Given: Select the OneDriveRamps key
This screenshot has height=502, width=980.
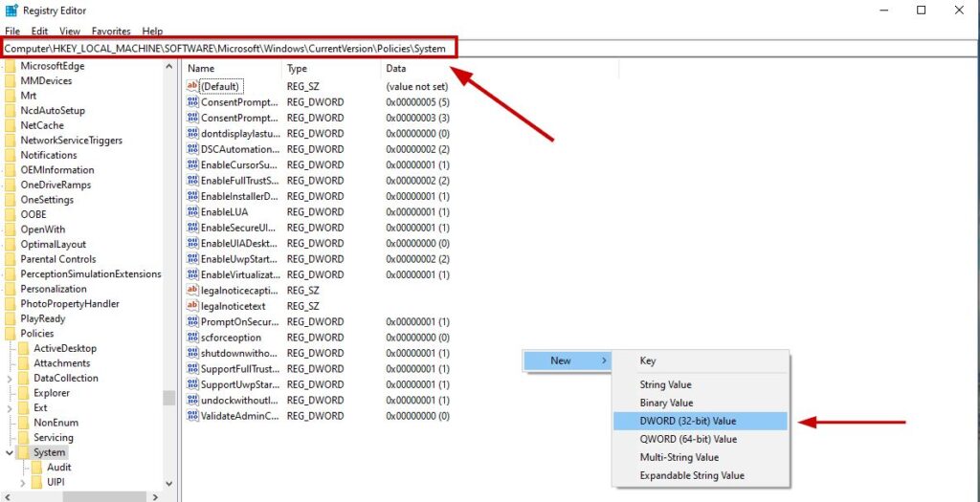Looking at the screenshot, I should [56, 185].
